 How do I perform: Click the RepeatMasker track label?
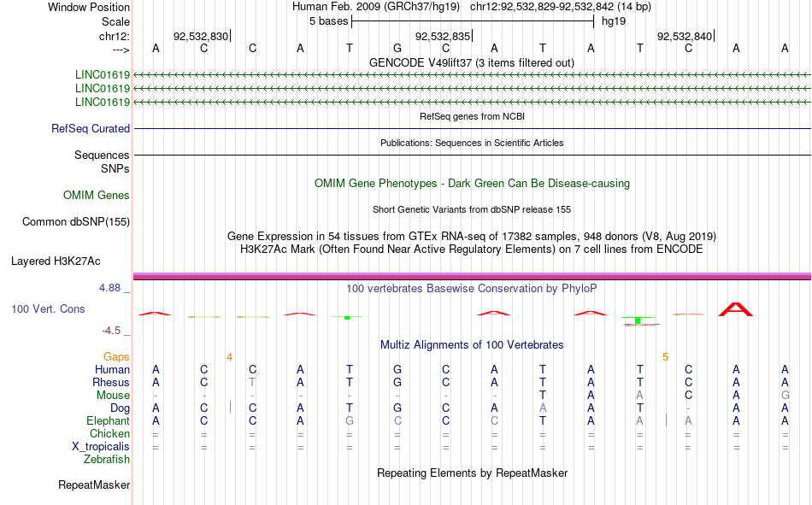point(94,485)
